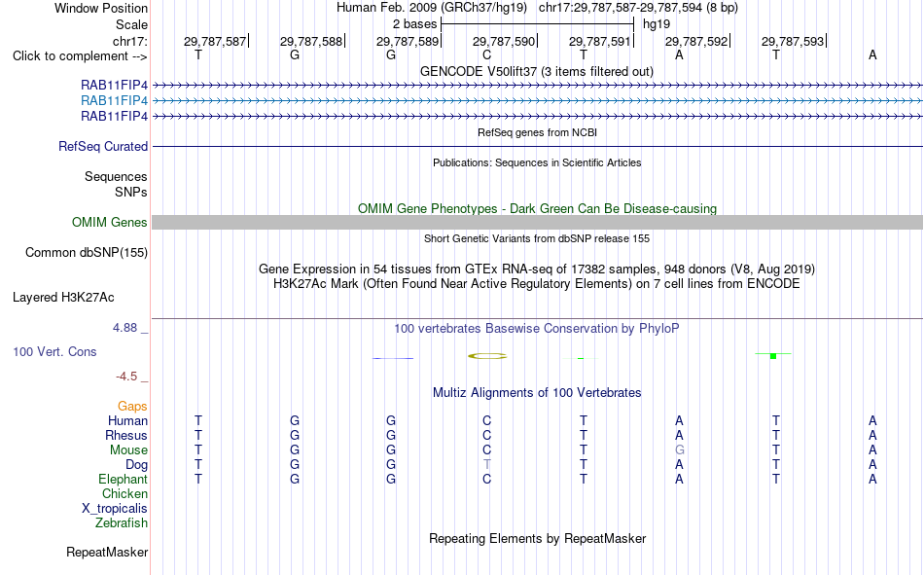Click the Gaps alignment label

pyautogui.click(x=132, y=407)
